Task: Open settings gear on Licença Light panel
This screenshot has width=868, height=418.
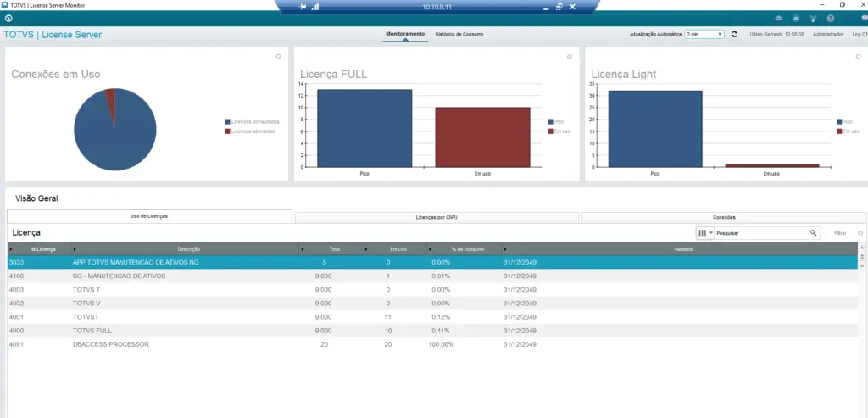Action: pos(860,57)
